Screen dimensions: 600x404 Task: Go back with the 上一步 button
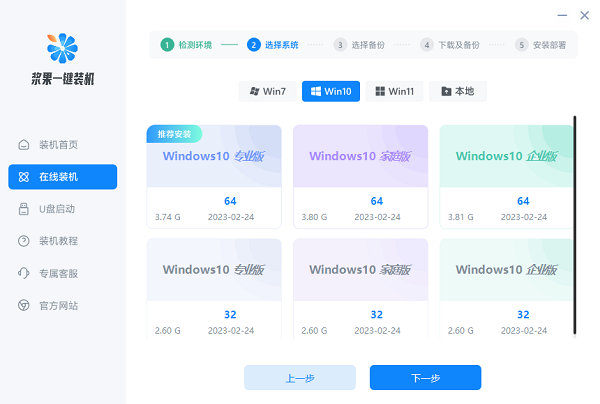300,378
